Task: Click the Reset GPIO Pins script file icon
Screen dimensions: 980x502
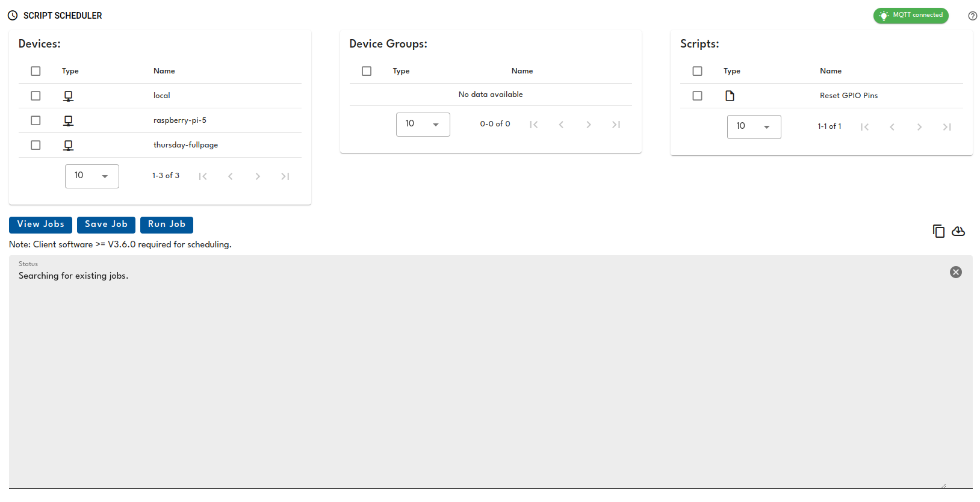Action: [x=730, y=96]
